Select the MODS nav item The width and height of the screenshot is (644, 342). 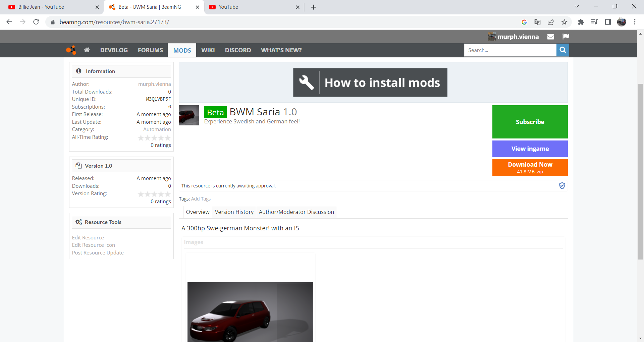coord(182,50)
